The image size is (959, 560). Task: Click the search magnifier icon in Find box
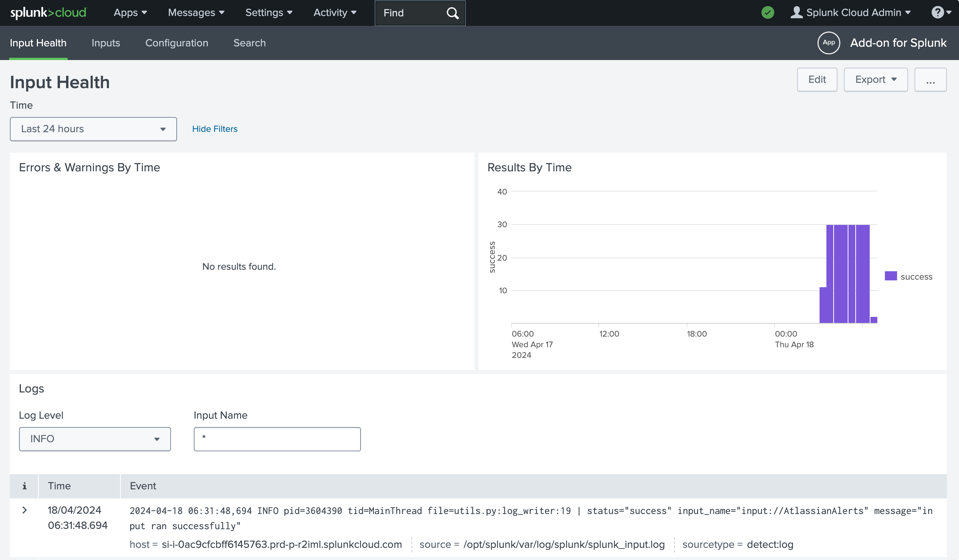[452, 13]
